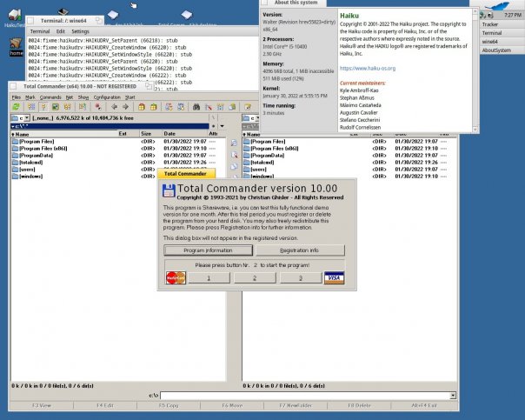The width and height of the screenshot is (525, 420).
Task: Click the Pack files gift box icon
Action: tap(142, 107)
